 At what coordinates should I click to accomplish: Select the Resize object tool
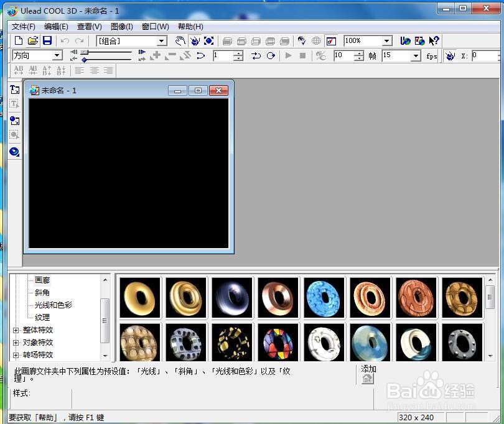[208, 41]
